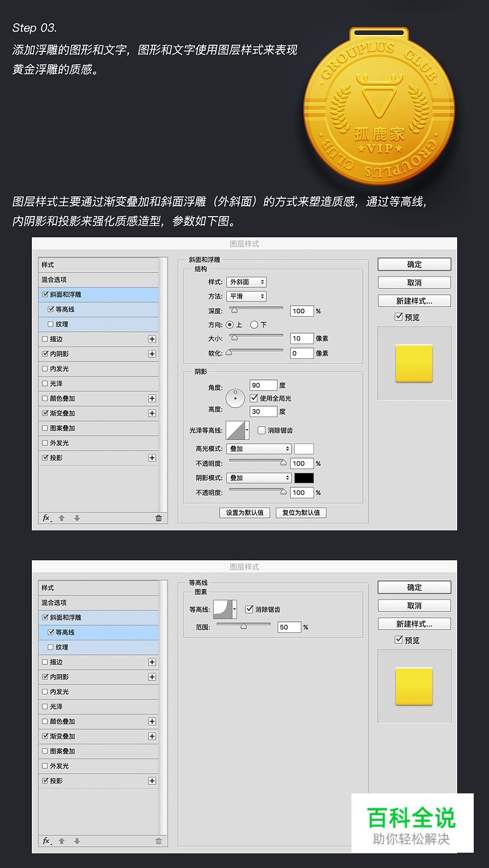
Task: Open the 光泽等高线 contour thumbnail picker
Action: (x=237, y=430)
